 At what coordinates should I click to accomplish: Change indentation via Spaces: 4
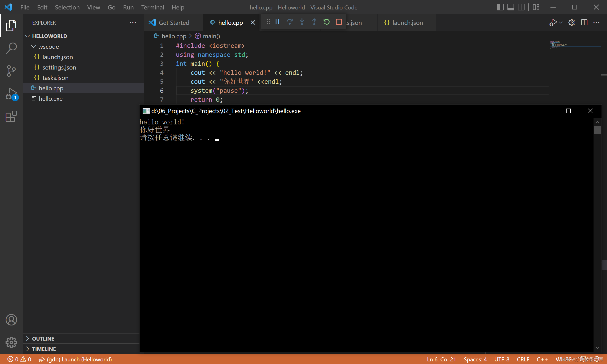(x=475, y=359)
